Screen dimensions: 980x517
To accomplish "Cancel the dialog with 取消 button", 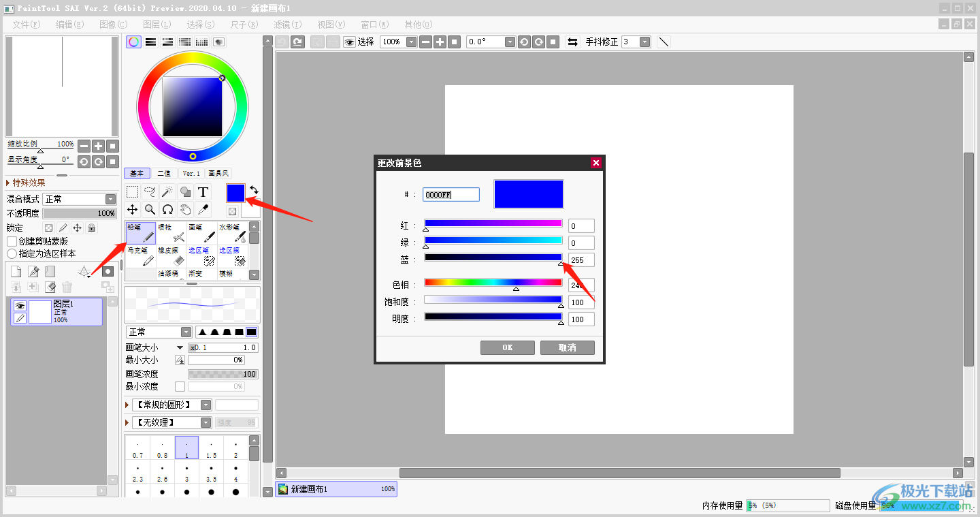I will (x=567, y=347).
